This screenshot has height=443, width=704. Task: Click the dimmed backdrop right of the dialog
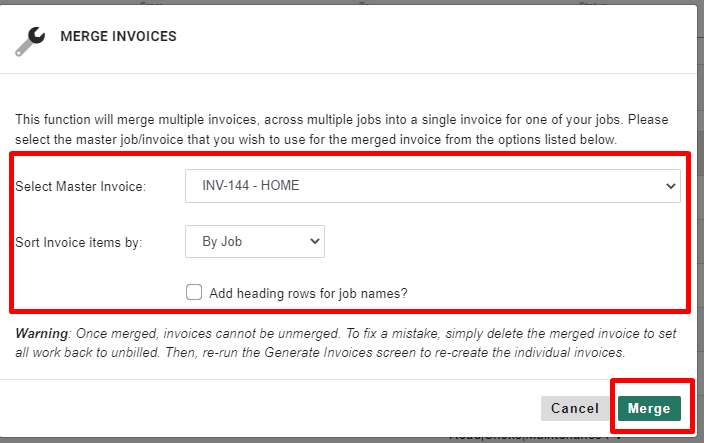701,224
